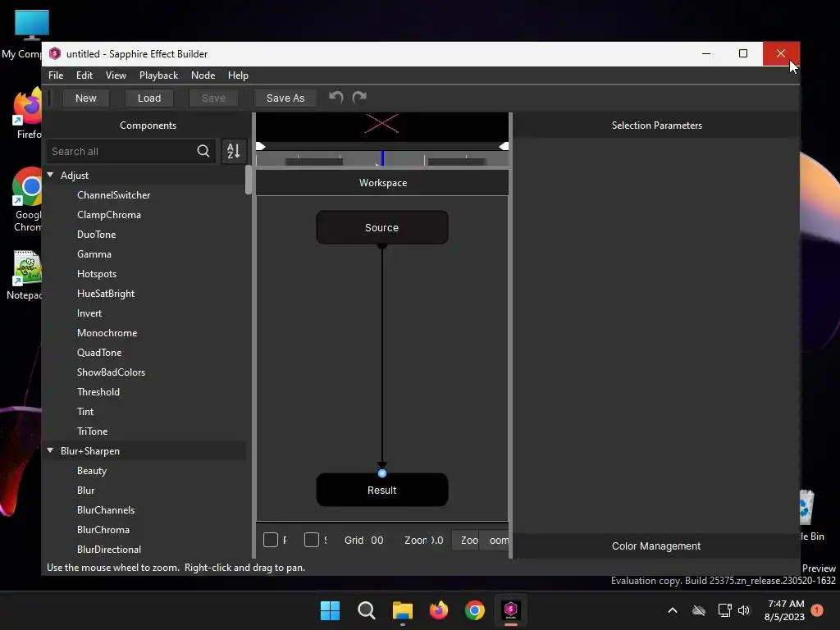This screenshot has width=840, height=630.
Task: Select BlurChannels component
Action: tap(106, 510)
